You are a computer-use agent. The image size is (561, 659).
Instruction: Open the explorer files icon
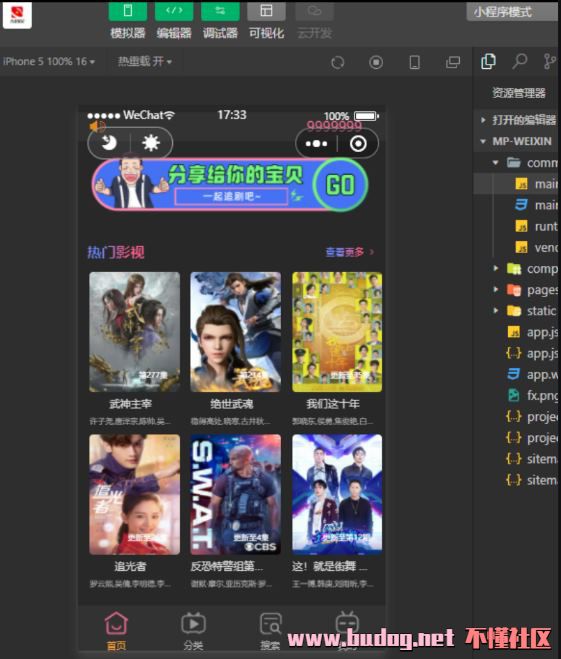pyautogui.click(x=488, y=61)
